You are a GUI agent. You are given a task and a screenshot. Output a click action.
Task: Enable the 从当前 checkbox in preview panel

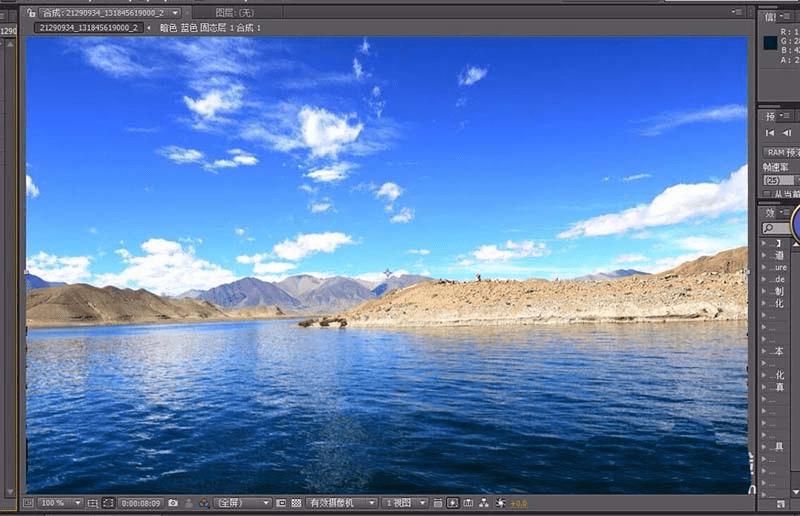click(767, 194)
